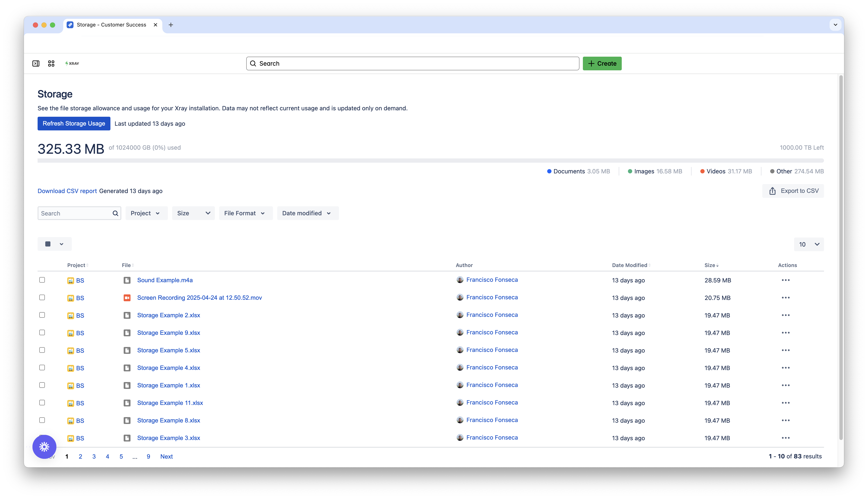The image size is (868, 499).
Task: Click the video icon for Screen Recording file
Action: point(127,298)
